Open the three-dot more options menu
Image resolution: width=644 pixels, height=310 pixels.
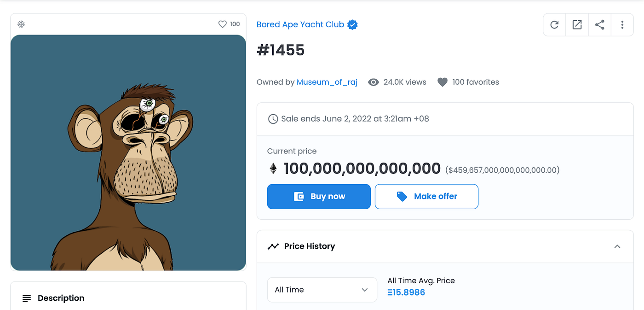click(x=622, y=25)
